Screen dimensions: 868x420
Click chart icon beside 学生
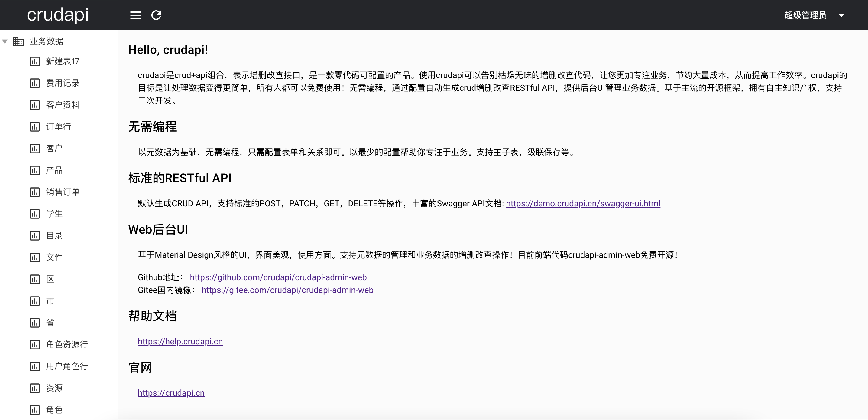click(x=35, y=214)
